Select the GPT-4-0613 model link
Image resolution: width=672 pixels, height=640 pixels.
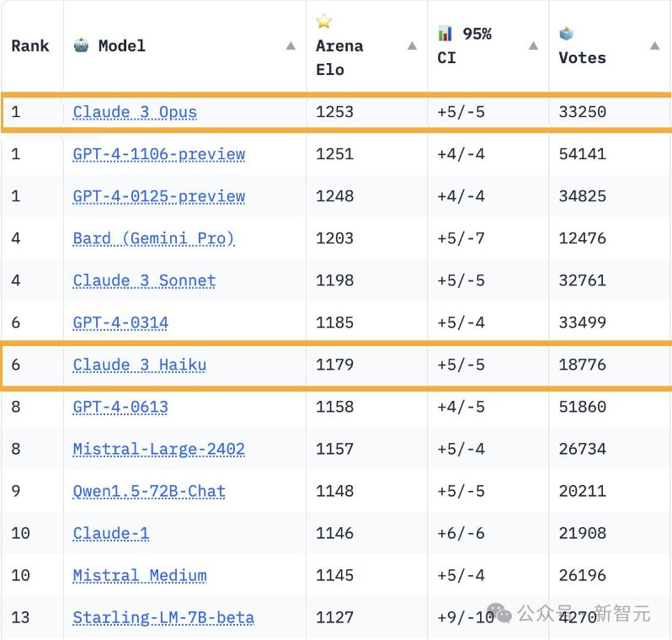tap(120, 407)
